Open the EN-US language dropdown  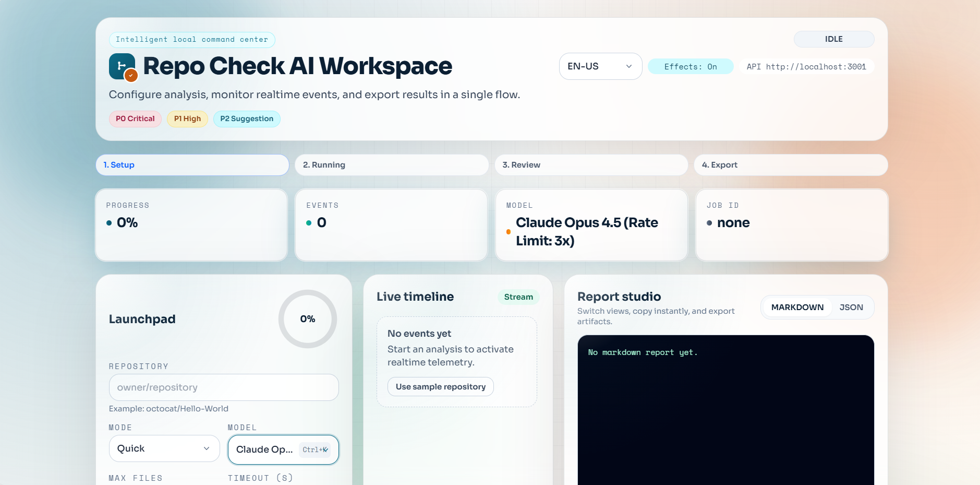pos(600,66)
